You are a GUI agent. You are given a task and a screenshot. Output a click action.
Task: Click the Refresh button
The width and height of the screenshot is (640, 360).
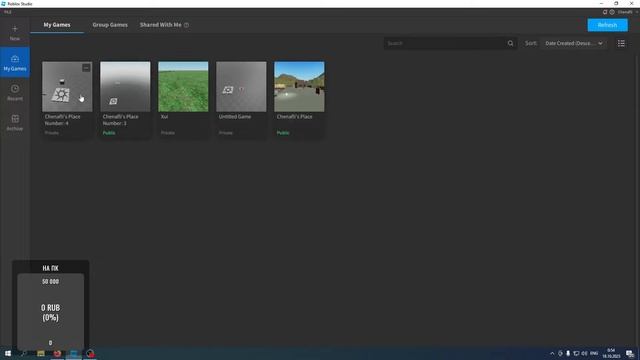coord(607,25)
